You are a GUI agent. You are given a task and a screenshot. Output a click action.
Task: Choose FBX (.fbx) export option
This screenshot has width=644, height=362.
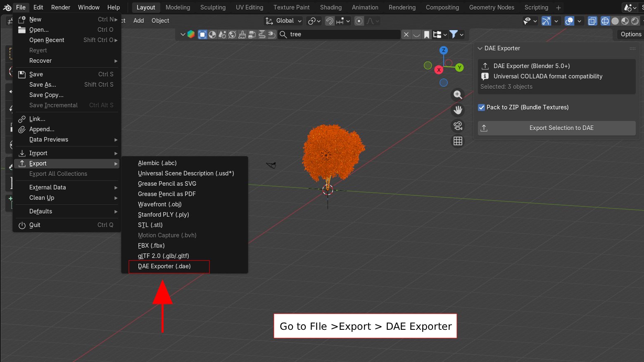click(x=151, y=246)
